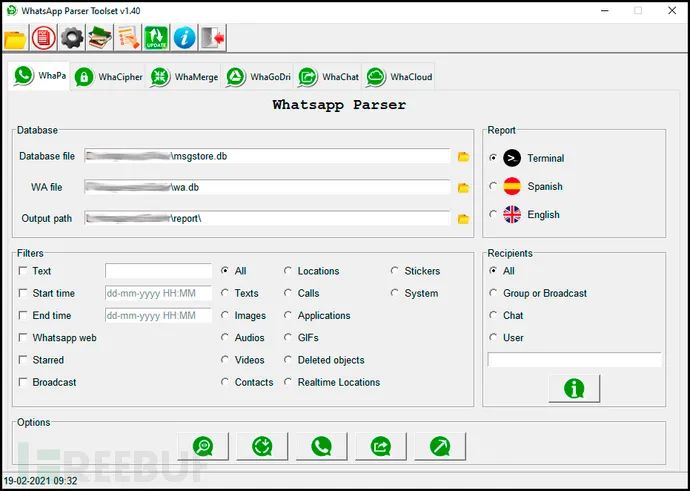690x491 pixels.
Task: Click the red PDF report toolbar icon
Action: tap(44, 38)
